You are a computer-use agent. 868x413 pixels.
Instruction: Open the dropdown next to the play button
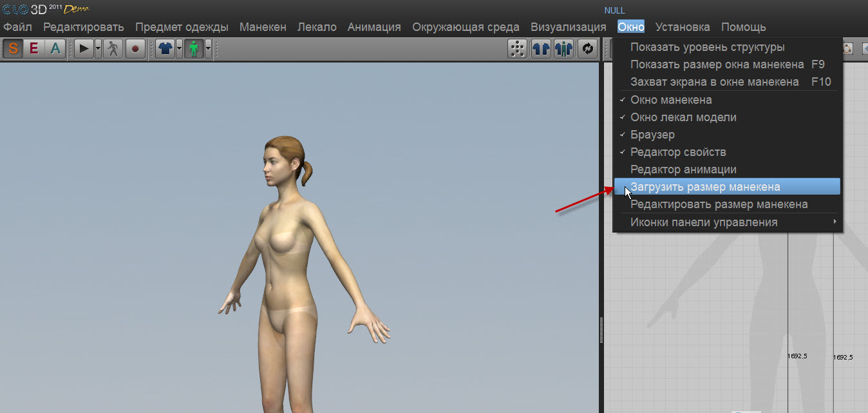tap(98, 48)
